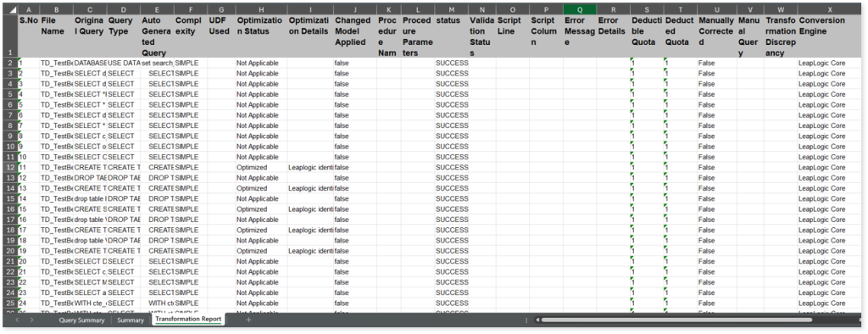Click 'Not Applicable' cell in S.No 12 row

(x=261, y=178)
